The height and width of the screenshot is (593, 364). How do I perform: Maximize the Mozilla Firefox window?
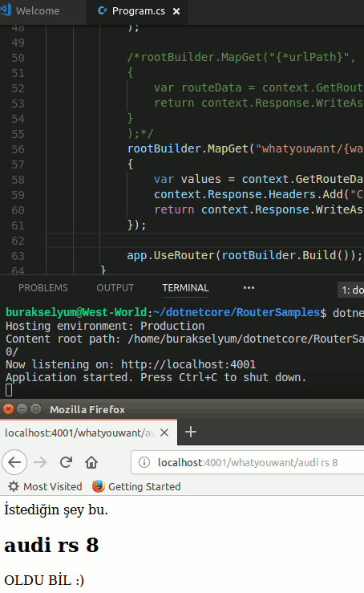click(x=35, y=408)
